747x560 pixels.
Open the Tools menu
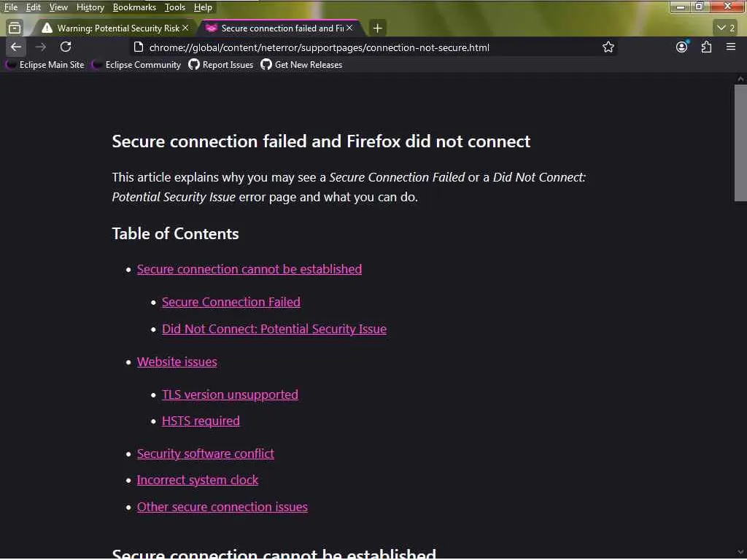175,7
